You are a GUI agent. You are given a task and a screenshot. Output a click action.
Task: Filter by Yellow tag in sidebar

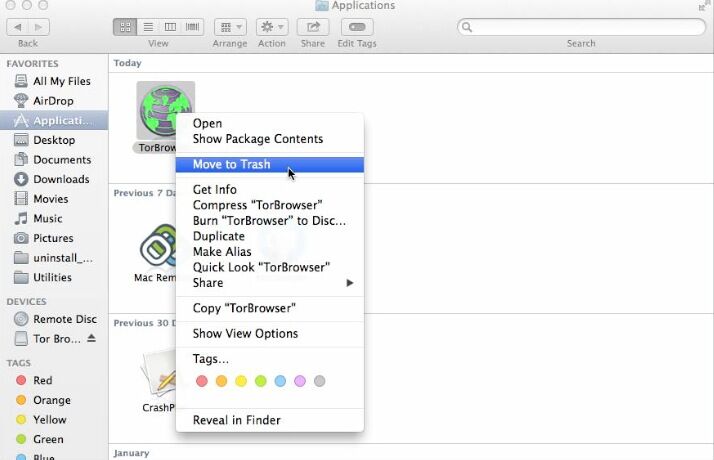[54, 419]
